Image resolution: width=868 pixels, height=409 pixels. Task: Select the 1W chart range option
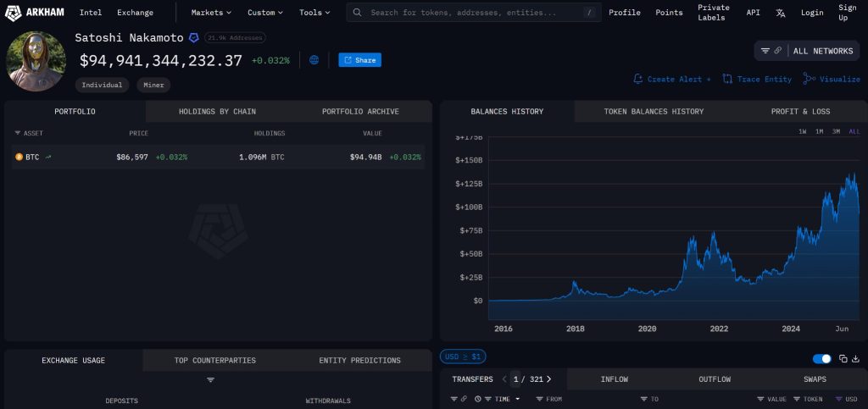(802, 131)
